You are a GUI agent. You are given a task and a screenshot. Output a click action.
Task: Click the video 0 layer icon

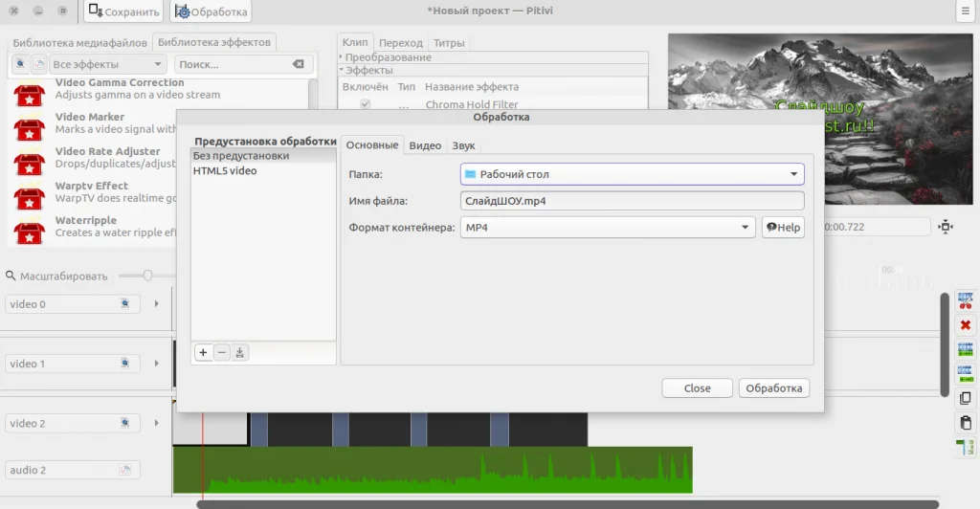125,303
